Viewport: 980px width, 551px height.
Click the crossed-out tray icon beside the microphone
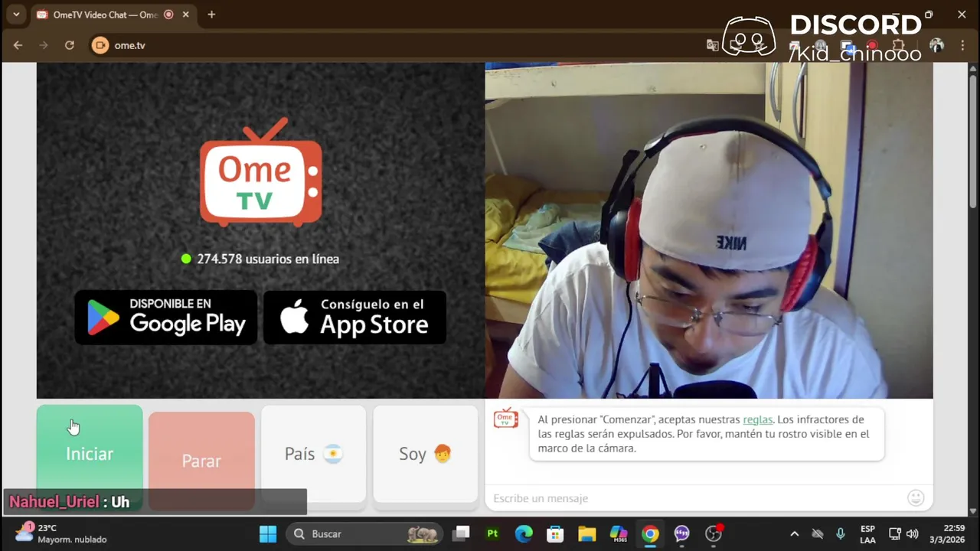[818, 533]
